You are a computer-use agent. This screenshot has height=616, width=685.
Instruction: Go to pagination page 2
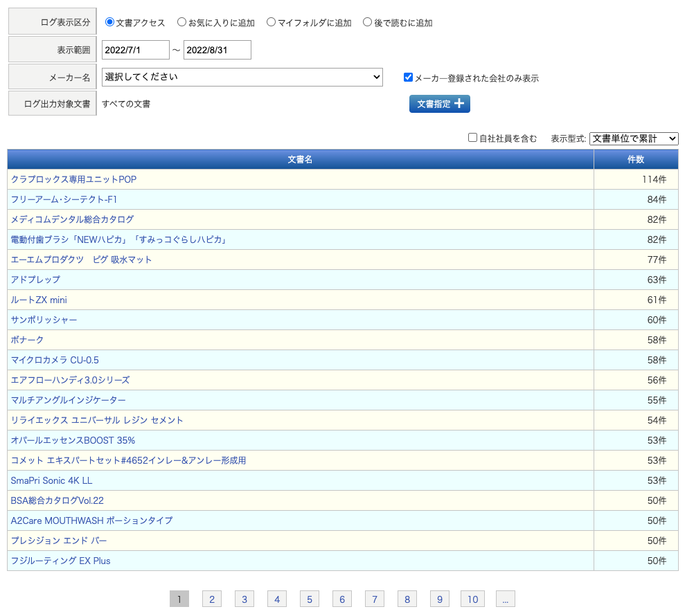click(212, 599)
